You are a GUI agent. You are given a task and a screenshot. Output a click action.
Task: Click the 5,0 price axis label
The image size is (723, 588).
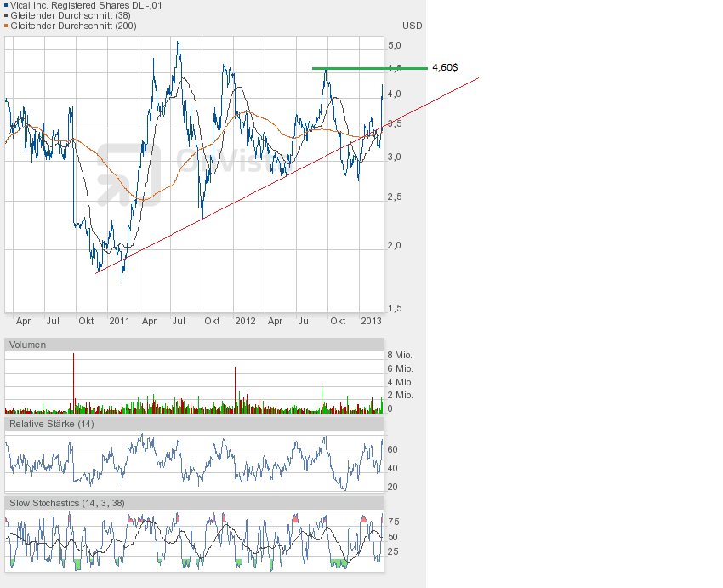(x=395, y=45)
